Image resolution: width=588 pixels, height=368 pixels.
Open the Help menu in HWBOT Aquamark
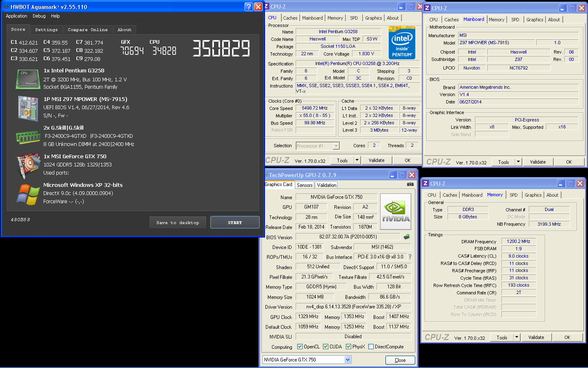point(56,16)
